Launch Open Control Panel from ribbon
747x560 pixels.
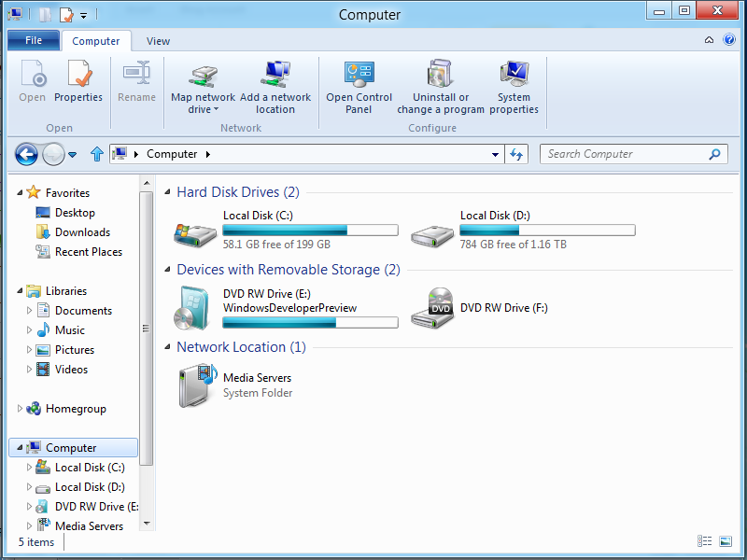pyautogui.click(x=359, y=75)
